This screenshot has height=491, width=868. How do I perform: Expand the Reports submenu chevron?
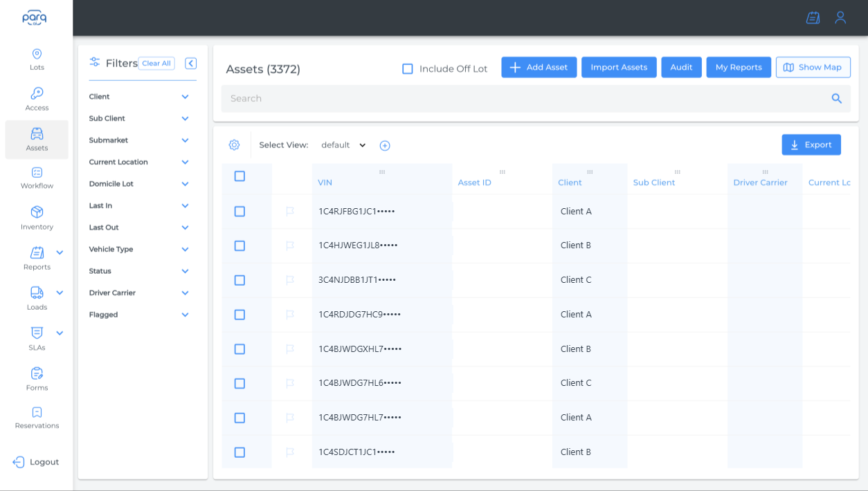60,252
